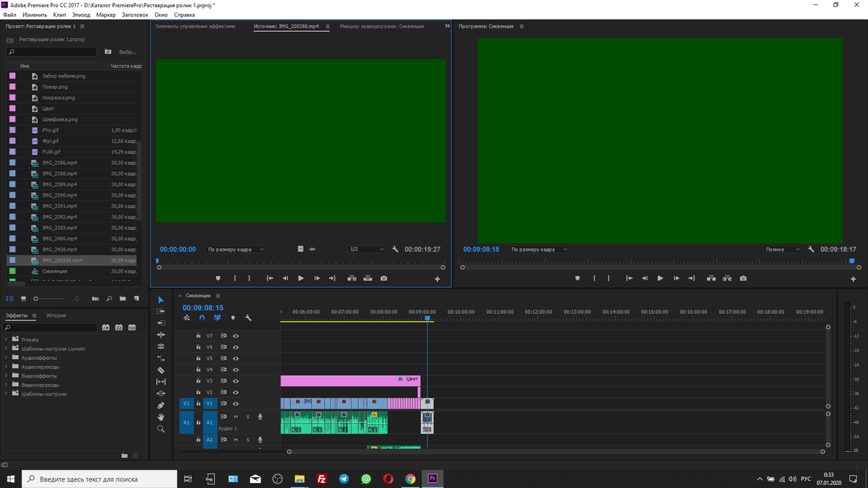Screen dimensions: 868x488
Task: Open Program playback resolution Полное dropdown
Action: click(x=783, y=249)
